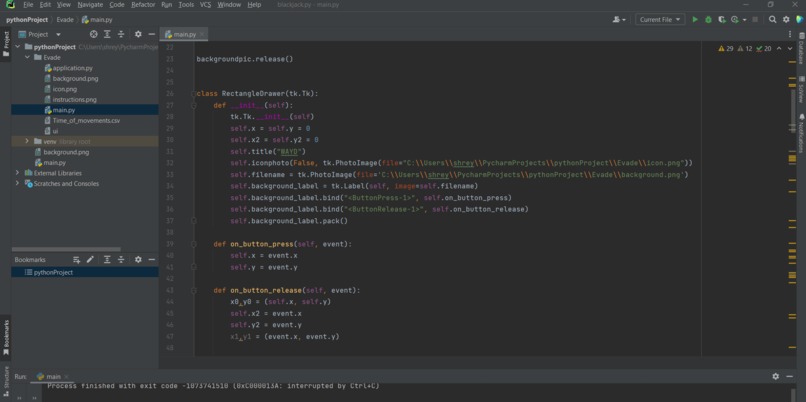The image size is (806, 402).
Task: Click the profiler run icon with clock
Action: tap(735, 20)
